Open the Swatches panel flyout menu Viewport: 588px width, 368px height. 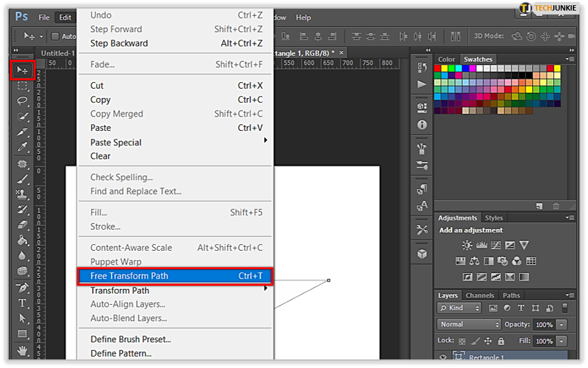570,59
